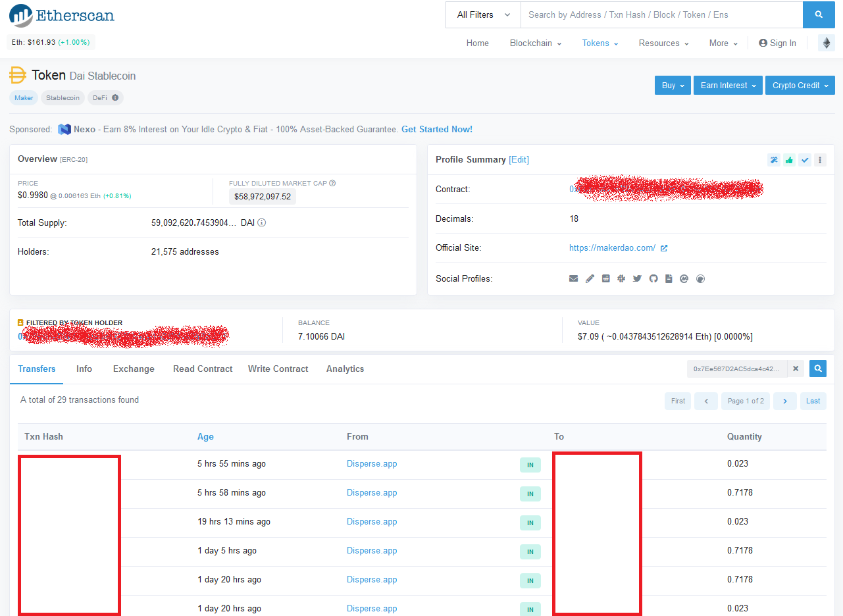Open the Crypto Credit dropdown
843x616 pixels.
click(x=800, y=86)
